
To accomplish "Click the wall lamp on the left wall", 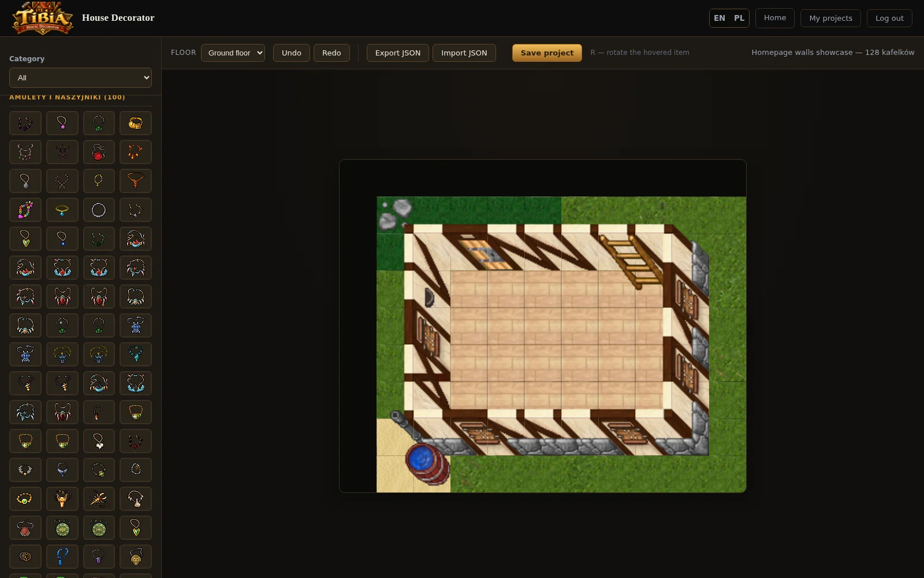I will 429,297.
